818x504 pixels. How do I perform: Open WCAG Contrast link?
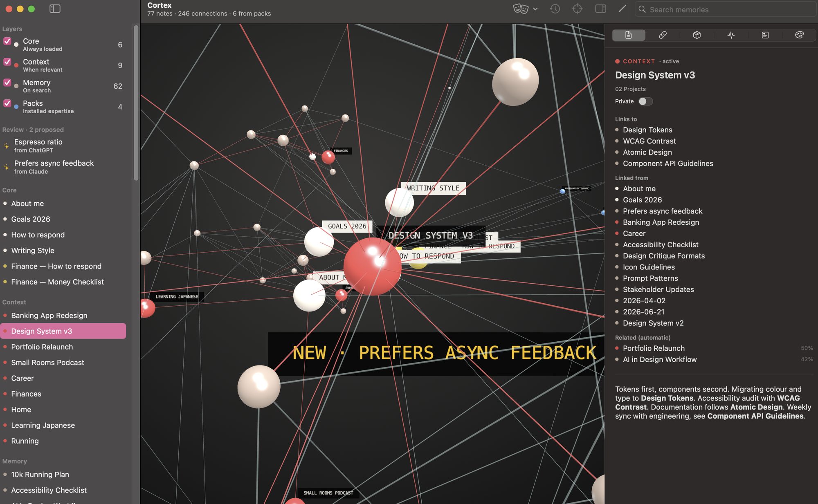(649, 141)
